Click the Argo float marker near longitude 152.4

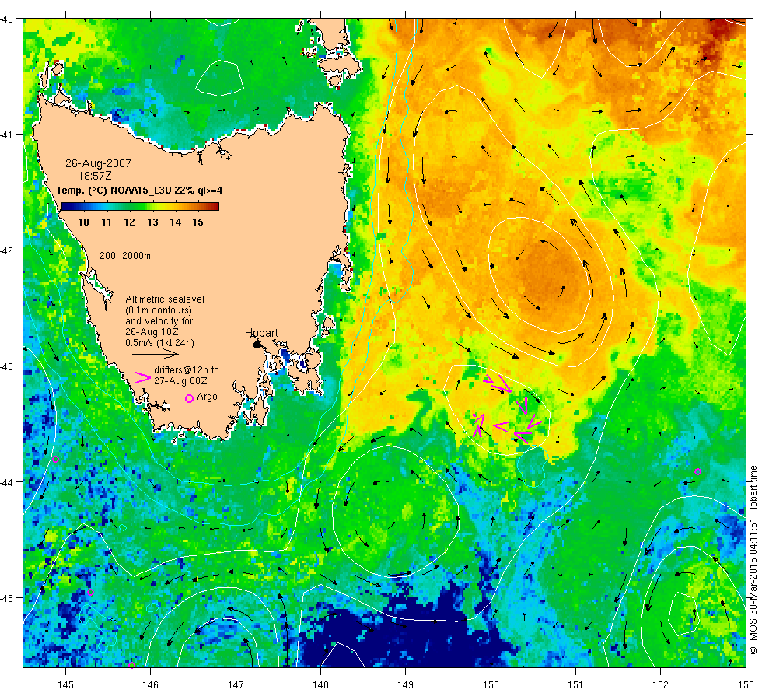[x=698, y=471]
